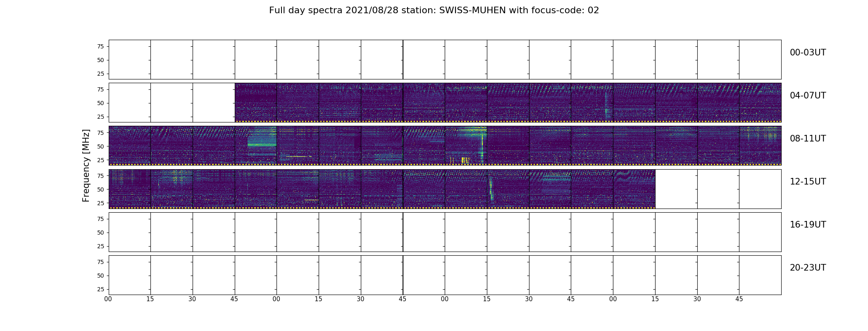
Task: Click the 25 MHz tick of the 20-23UT row
Action: [100, 289]
